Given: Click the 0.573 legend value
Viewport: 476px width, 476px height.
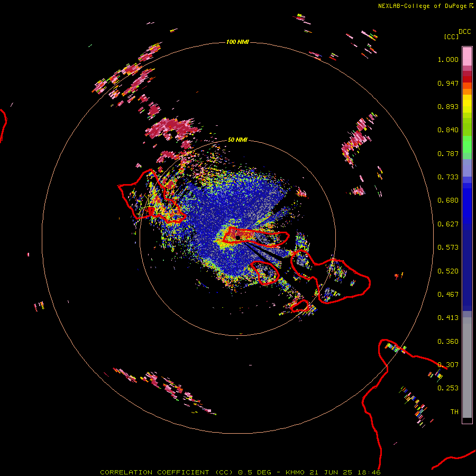Looking at the screenshot, I should click(448, 248).
